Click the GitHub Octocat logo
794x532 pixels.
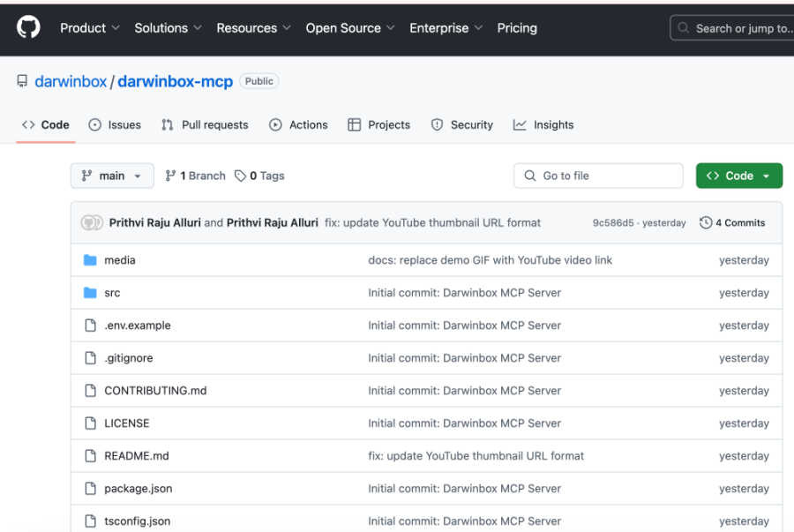[28, 26]
